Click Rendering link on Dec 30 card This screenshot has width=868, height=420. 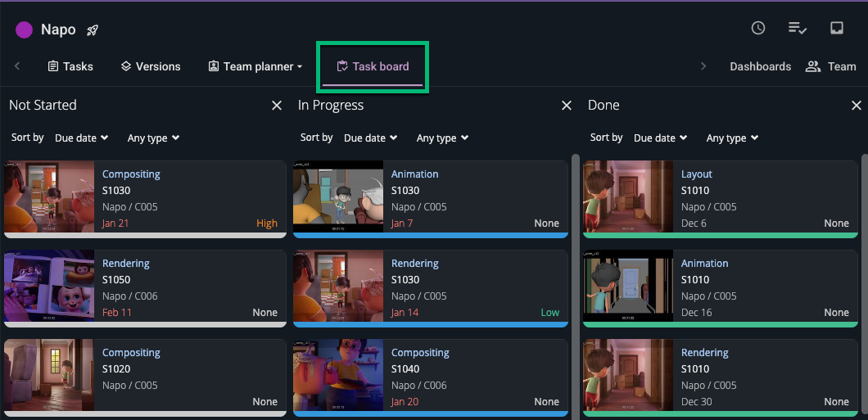coord(705,352)
